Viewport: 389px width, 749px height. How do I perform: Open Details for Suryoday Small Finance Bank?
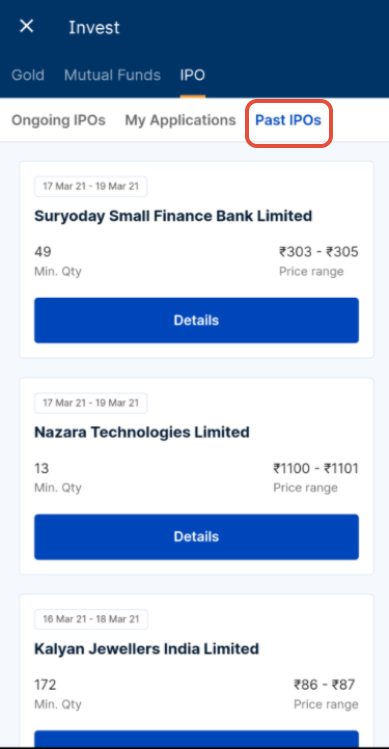click(196, 320)
